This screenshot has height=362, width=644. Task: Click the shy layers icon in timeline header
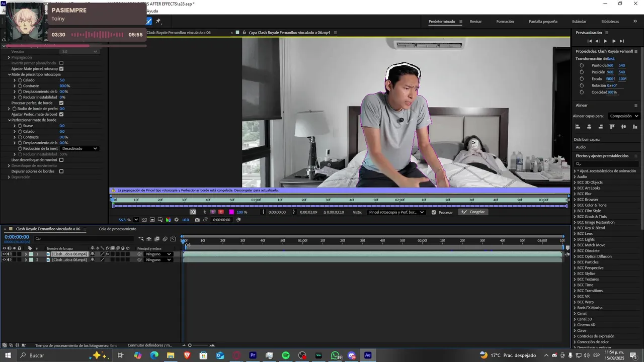tap(148, 239)
